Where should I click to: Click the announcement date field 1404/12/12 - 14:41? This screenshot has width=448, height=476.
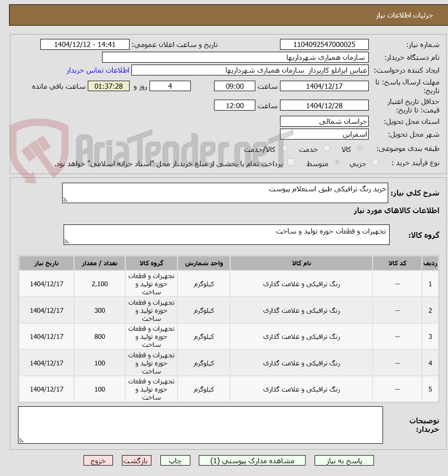click(x=85, y=45)
